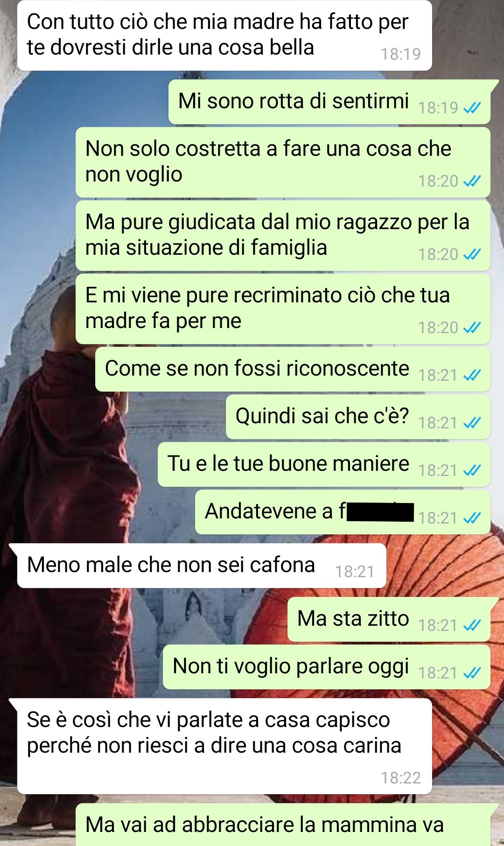Tap the checkmarks on 'Non solo costretta a fare' message

click(472, 181)
